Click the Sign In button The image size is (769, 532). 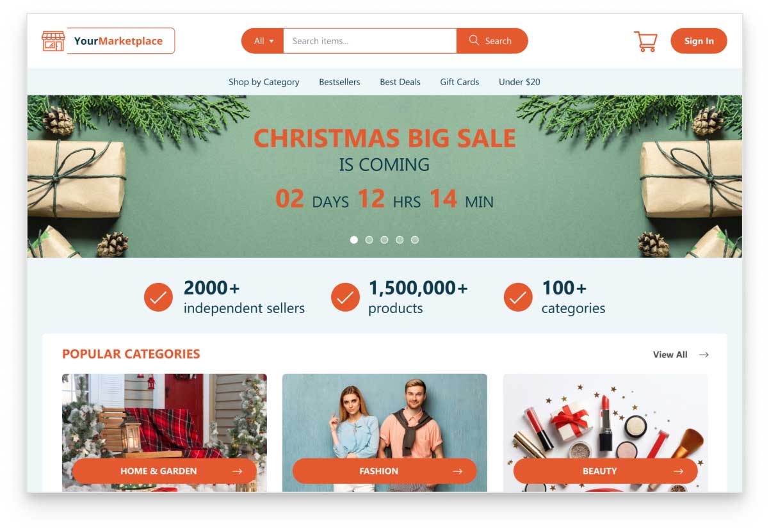[699, 41]
